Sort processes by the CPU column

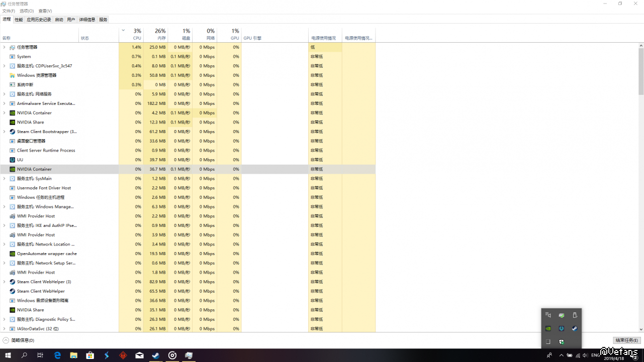(x=131, y=35)
